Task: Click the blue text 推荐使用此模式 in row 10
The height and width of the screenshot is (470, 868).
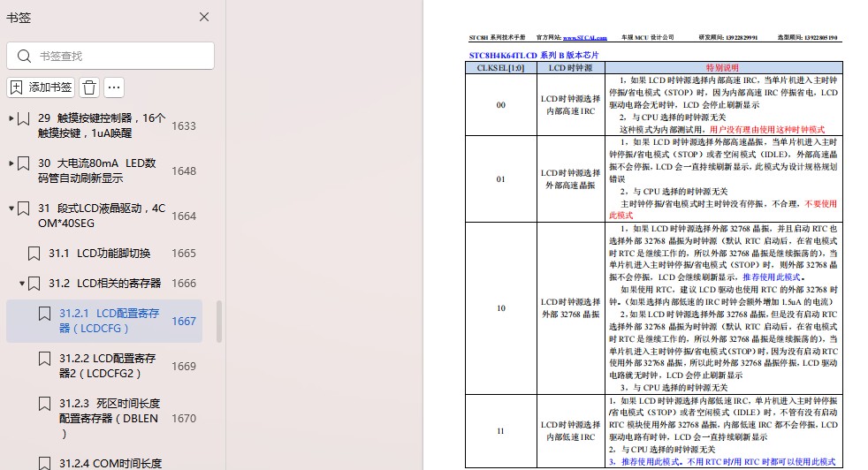Action: (x=772, y=277)
